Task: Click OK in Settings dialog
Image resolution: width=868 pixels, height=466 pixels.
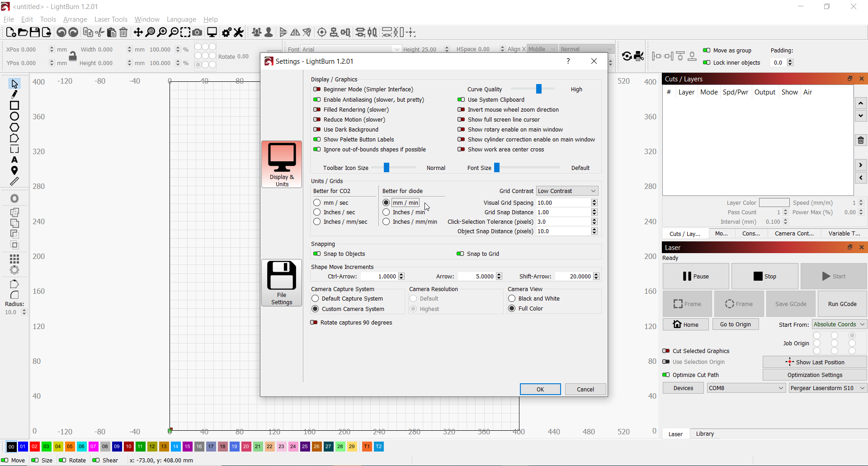Action: click(540, 390)
